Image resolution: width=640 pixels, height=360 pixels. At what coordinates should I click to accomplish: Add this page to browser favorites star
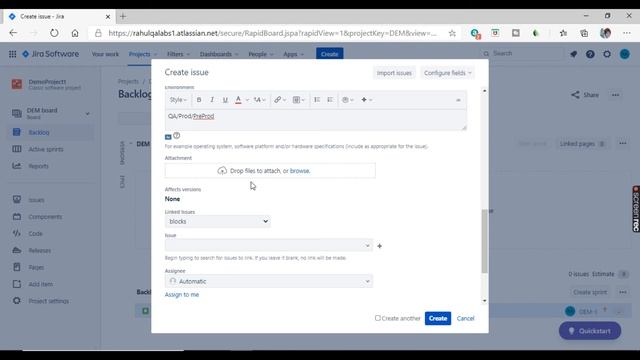click(x=452, y=33)
